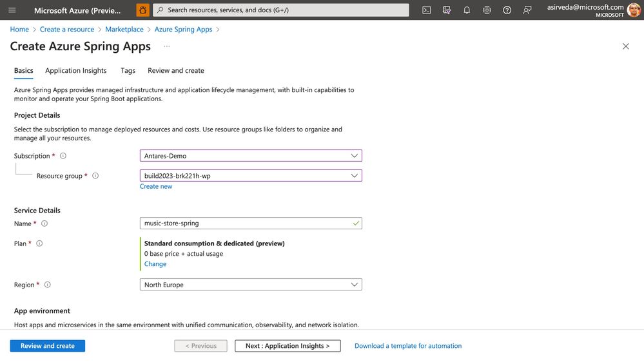The width and height of the screenshot is (644, 362).
Task: Go to Marketplace breadcrumb
Action: point(124,29)
